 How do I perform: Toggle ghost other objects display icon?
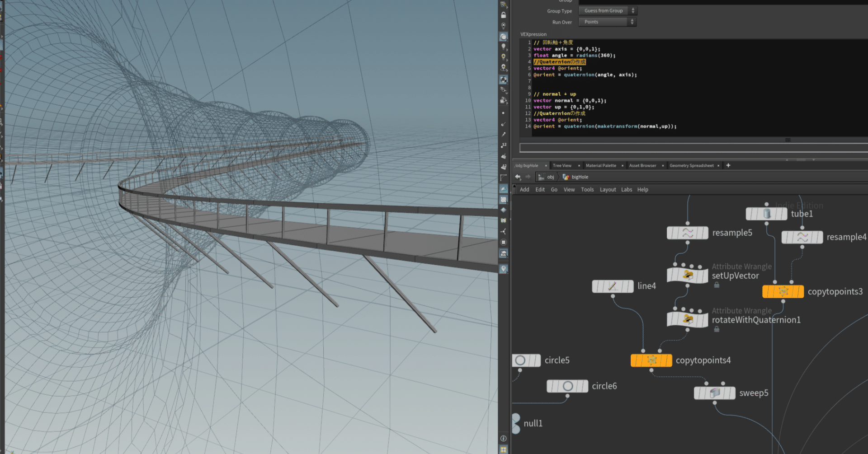[503, 37]
